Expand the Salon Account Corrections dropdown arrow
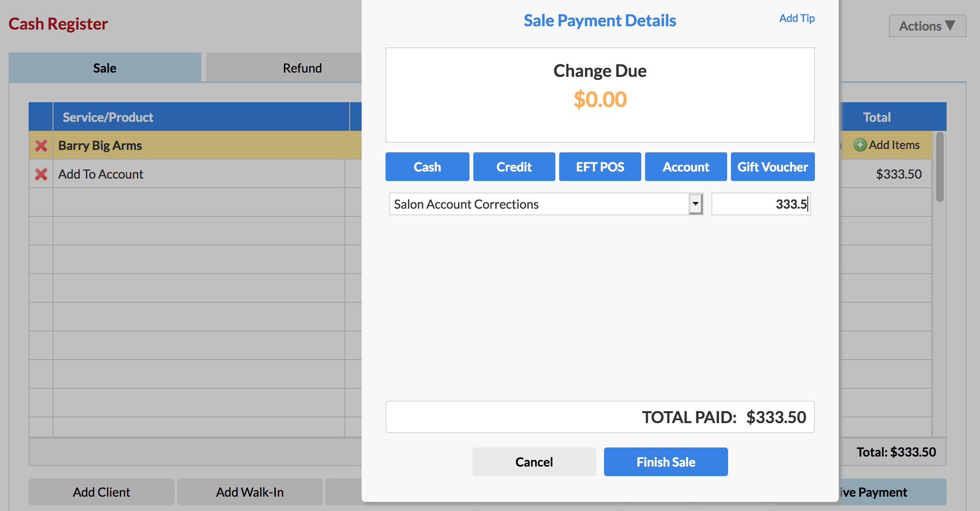Screen dimensions: 980x511 point(696,204)
